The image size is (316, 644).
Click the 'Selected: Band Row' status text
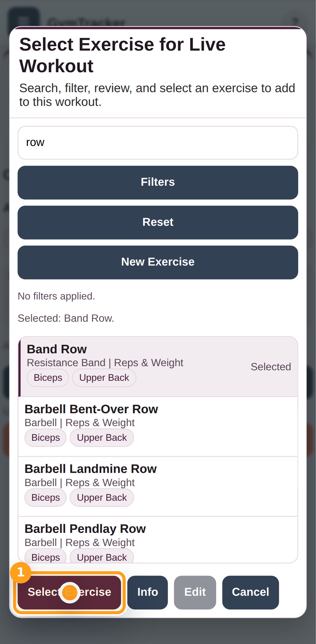66,318
